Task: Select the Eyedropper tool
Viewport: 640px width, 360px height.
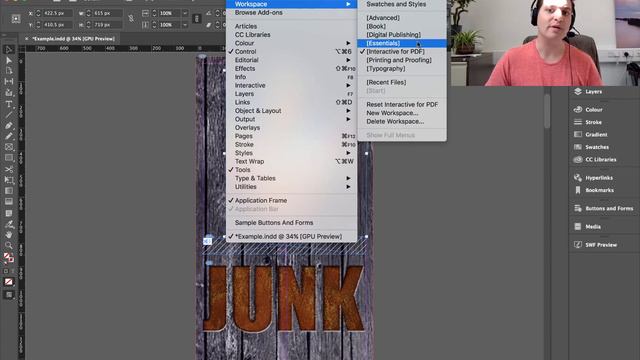Action: (9, 224)
